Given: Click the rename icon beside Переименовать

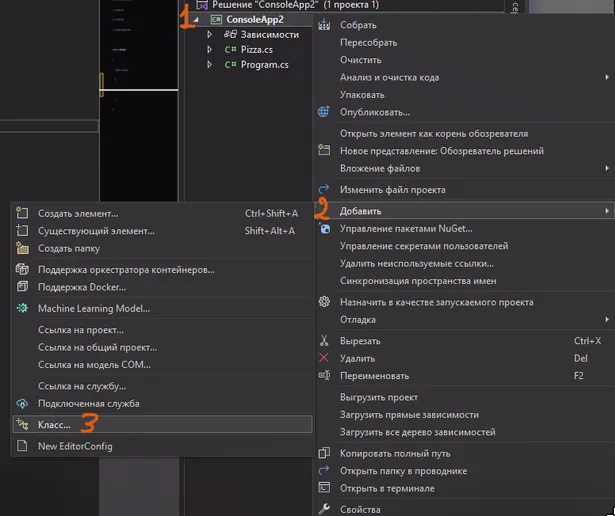Looking at the screenshot, I should point(324,375).
